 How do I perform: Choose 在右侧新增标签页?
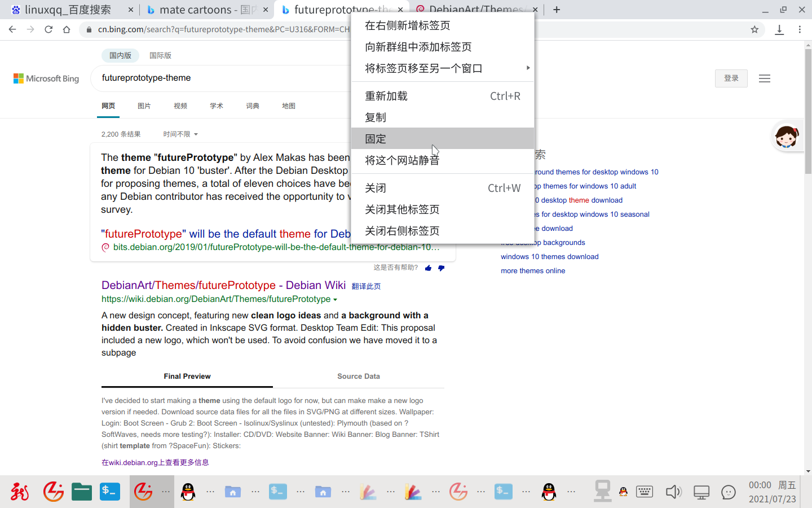(x=443, y=25)
